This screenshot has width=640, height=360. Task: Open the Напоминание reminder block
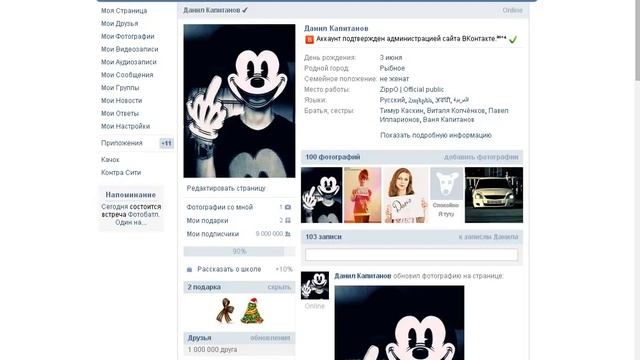[x=131, y=209]
